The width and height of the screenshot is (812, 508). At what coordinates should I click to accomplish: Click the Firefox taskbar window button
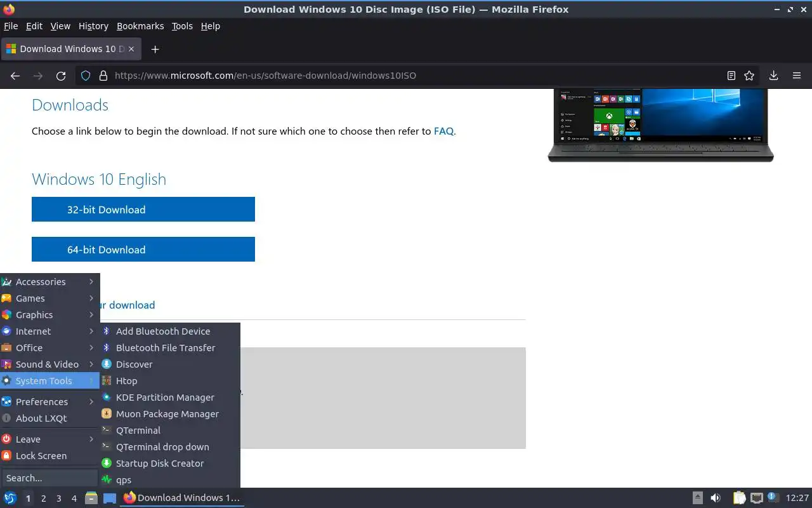(182, 498)
